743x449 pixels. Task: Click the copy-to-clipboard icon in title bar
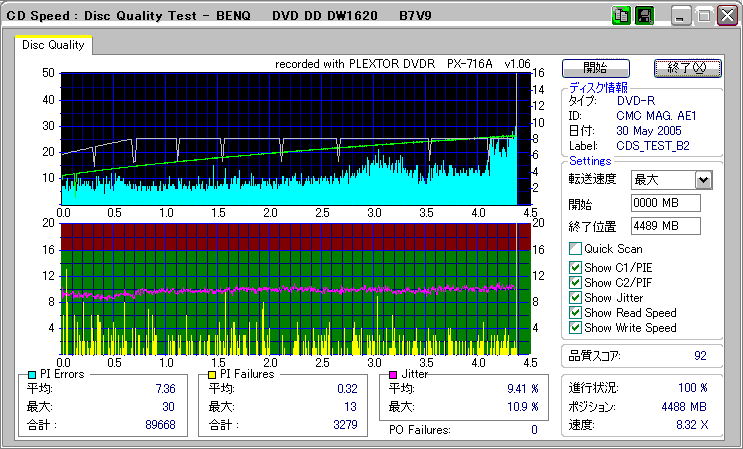pos(622,17)
